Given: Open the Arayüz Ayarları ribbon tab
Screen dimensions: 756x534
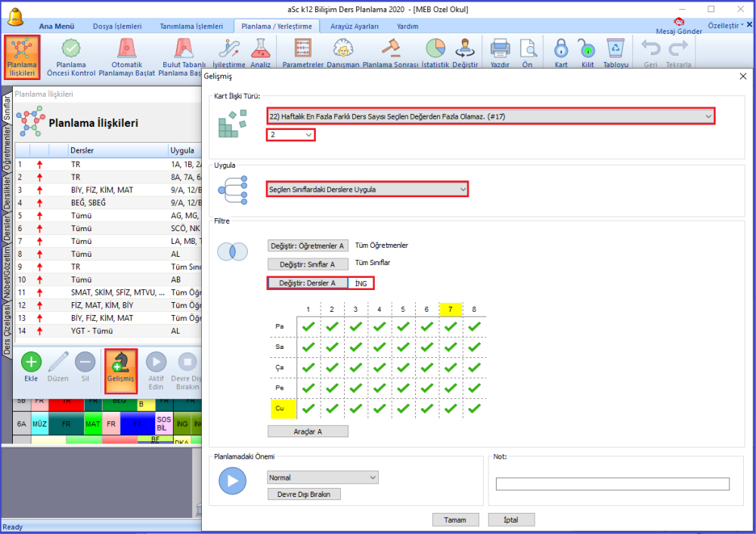Looking at the screenshot, I should pyautogui.click(x=355, y=26).
